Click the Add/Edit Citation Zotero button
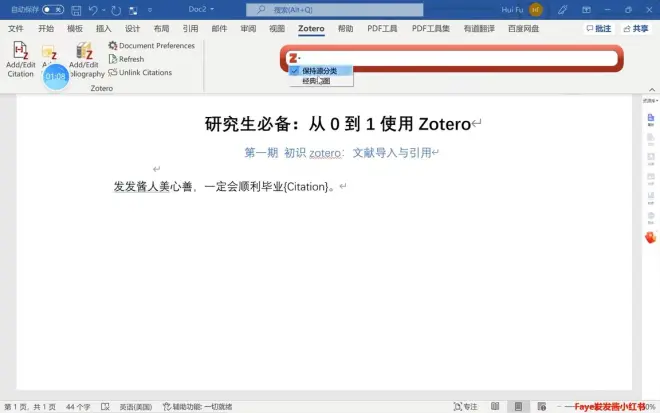This screenshot has height=413, width=660. point(20,59)
